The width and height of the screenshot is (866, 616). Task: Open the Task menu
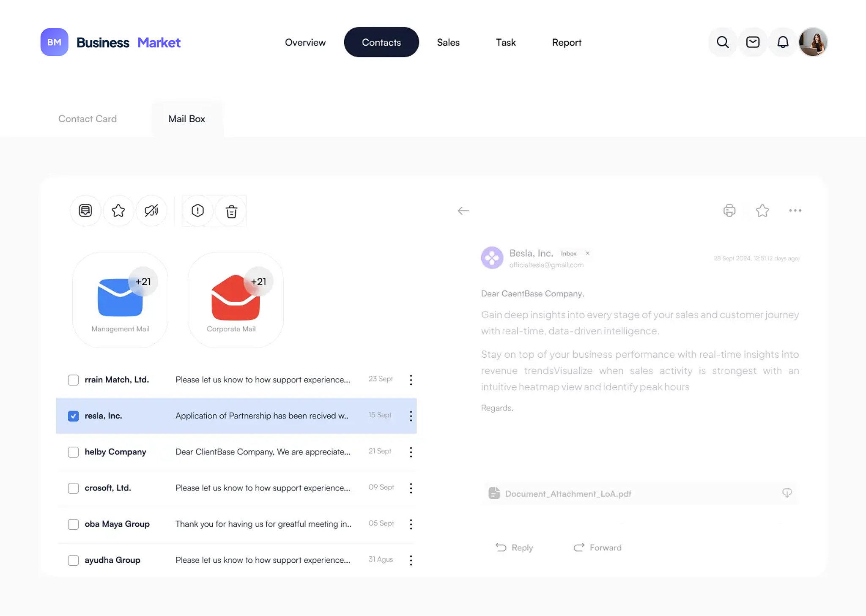click(x=506, y=42)
